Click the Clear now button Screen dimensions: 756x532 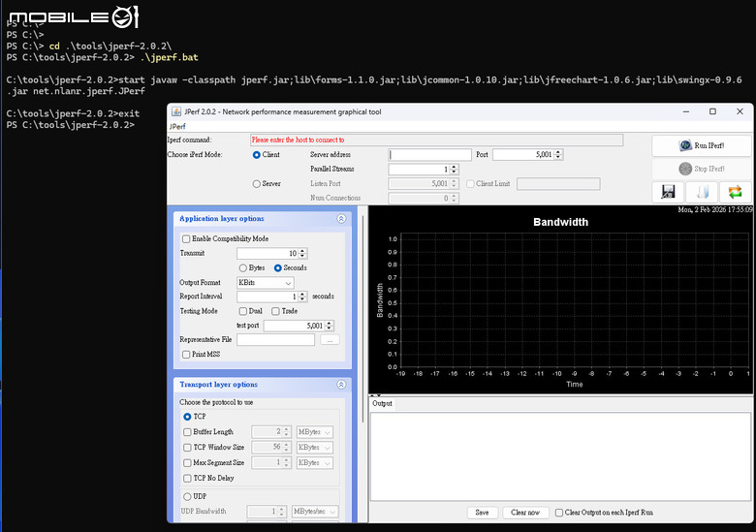click(x=525, y=513)
